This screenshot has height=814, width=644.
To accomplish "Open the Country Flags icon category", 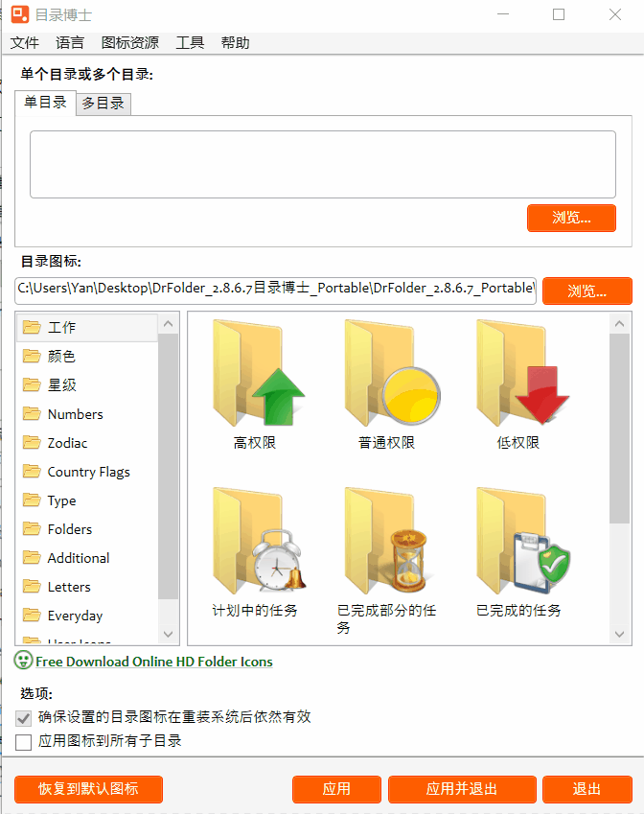I will (x=87, y=472).
